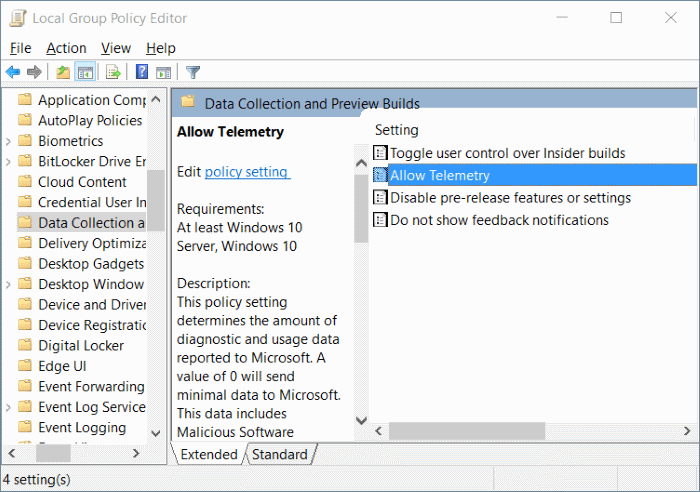
Task: Click folder icon of Edge UI
Action: pyautogui.click(x=25, y=366)
